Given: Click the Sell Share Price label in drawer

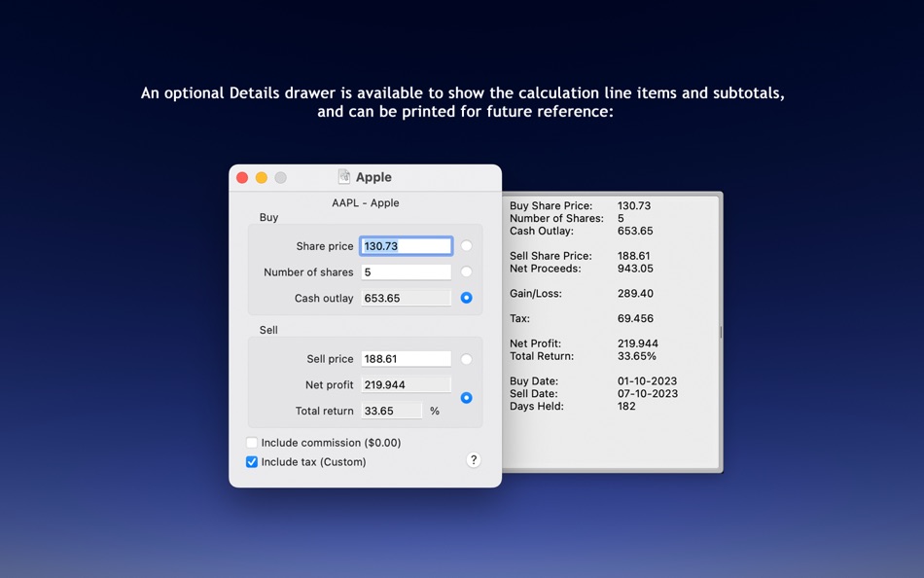Looking at the screenshot, I should [x=551, y=256].
